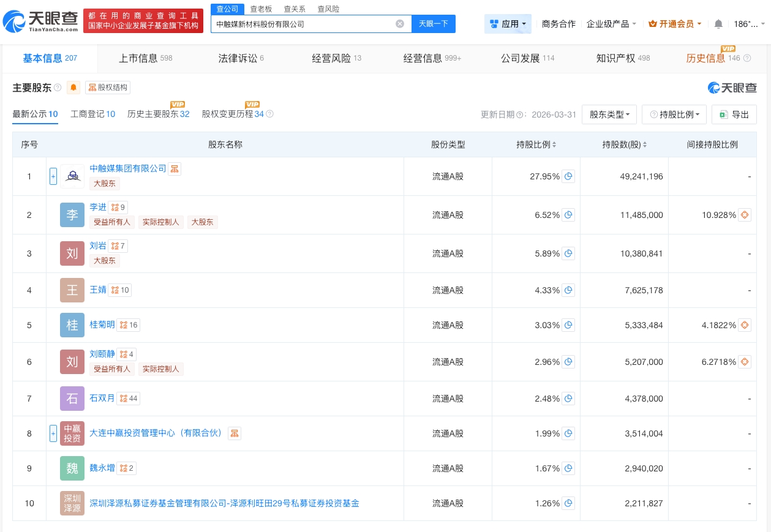771x532 pixels.
Task: Open pie chart for 中触媒集团 27.95% holding
Action: [x=568, y=176]
